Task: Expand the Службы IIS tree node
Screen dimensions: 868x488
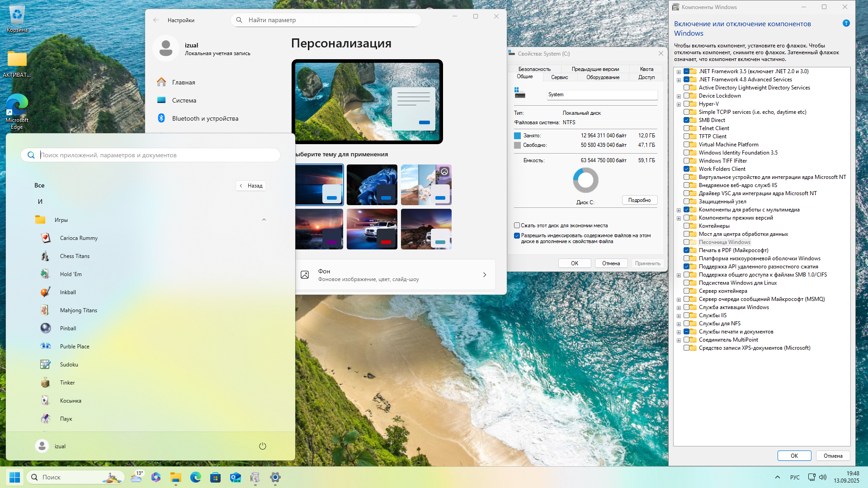Action: 679,316
